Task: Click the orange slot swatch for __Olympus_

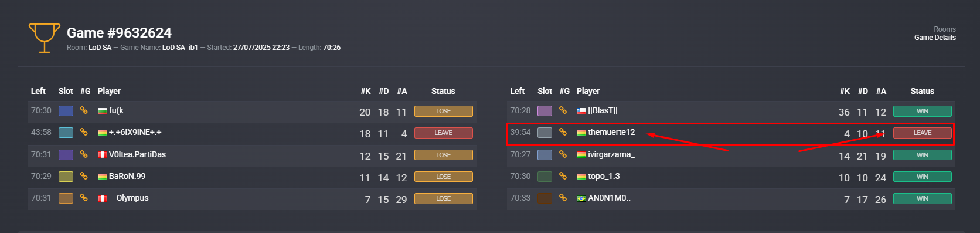Action: (x=66, y=198)
